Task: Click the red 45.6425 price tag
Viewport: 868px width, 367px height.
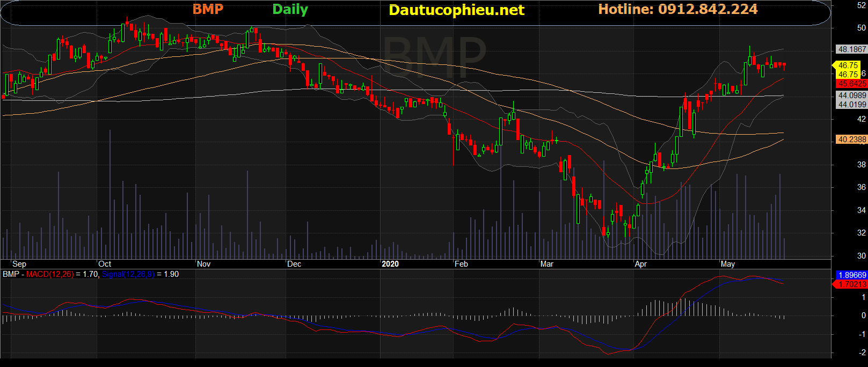Action: [852, 84]
